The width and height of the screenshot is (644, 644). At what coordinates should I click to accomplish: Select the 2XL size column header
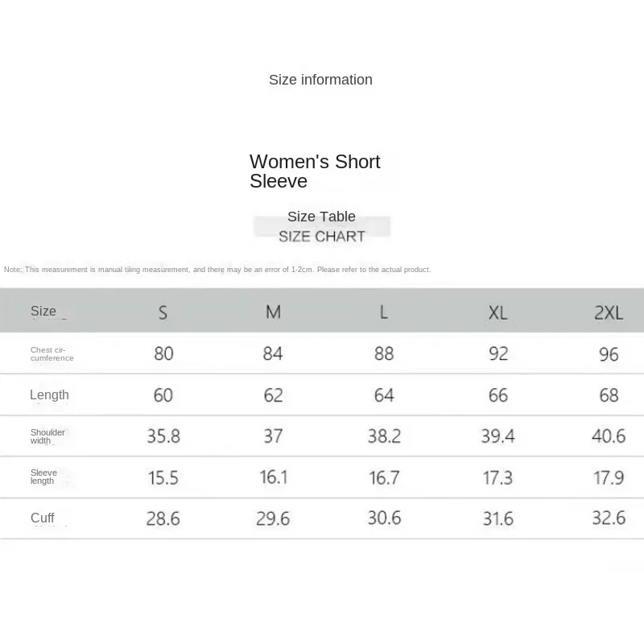pos(609,313)
